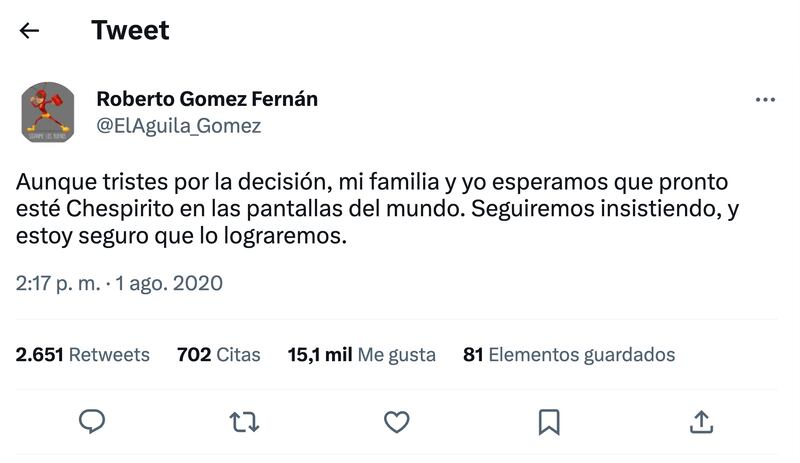
Task: Open the three-dot more options menu
Action: click(765, 100)
